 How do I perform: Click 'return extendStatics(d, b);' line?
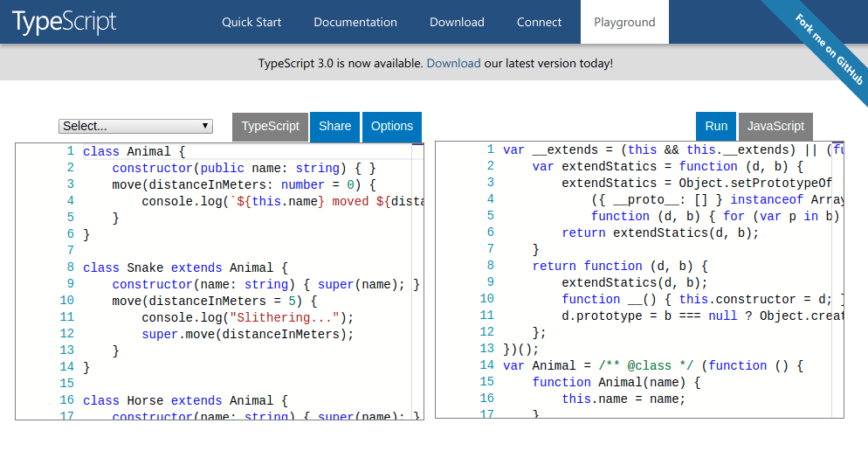(x=660, y=233)
